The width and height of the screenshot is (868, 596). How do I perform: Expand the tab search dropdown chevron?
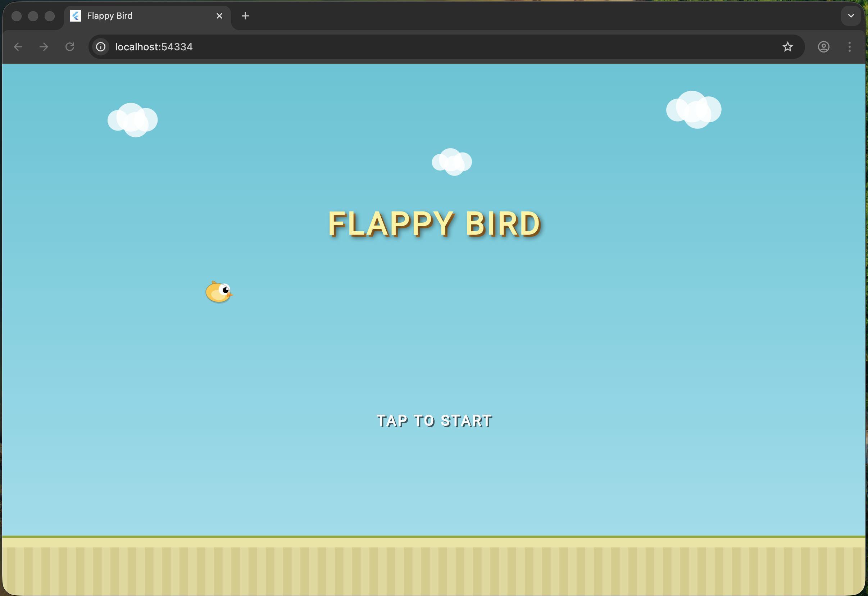(851, 16)
